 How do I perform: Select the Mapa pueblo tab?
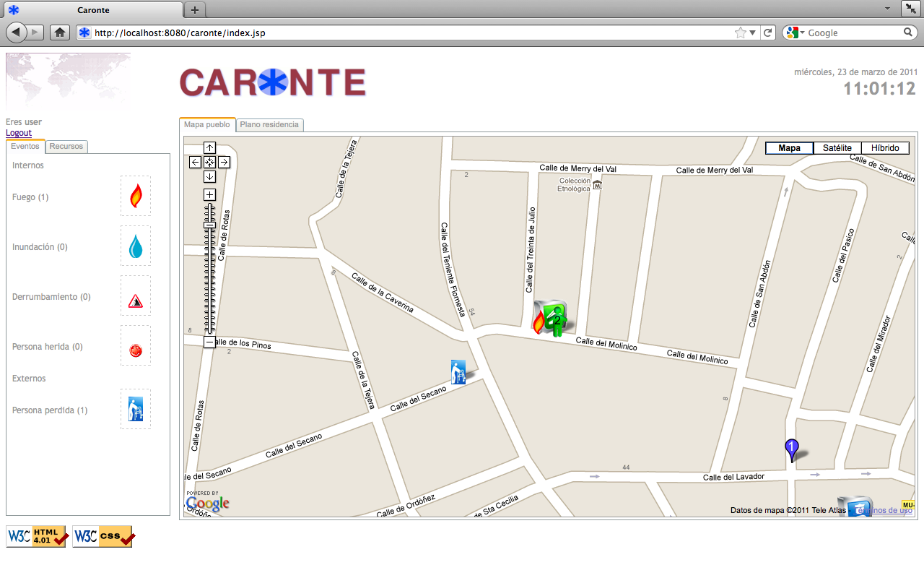207,124
